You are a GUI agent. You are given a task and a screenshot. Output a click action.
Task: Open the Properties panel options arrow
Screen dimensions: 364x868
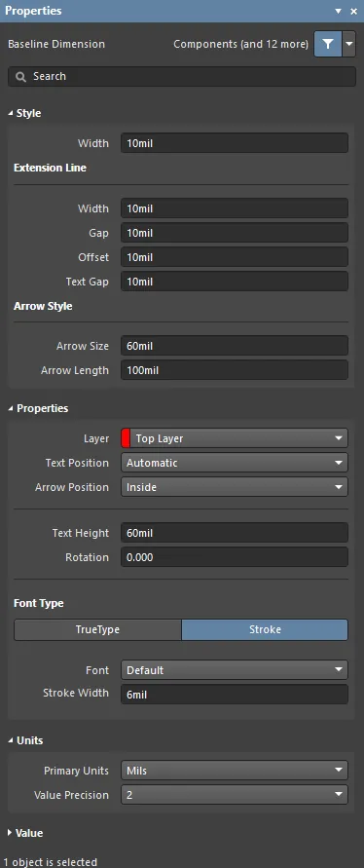[x=339, y=11]
